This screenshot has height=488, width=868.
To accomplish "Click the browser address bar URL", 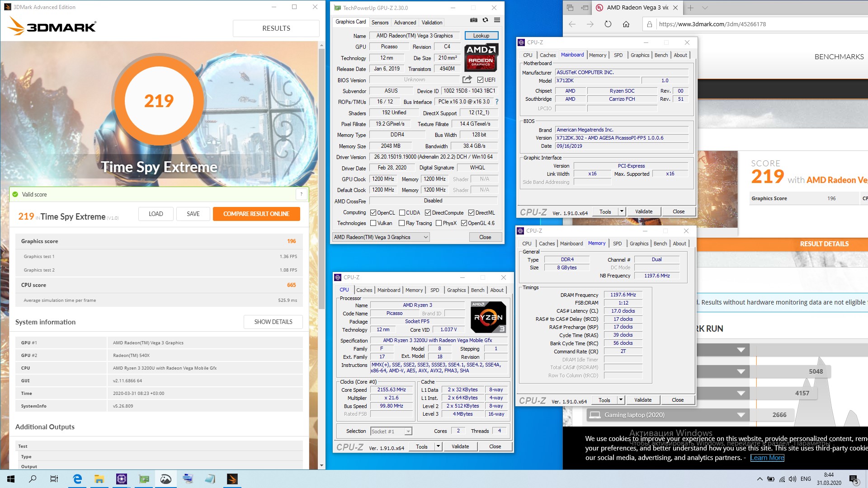I will 712,24.
